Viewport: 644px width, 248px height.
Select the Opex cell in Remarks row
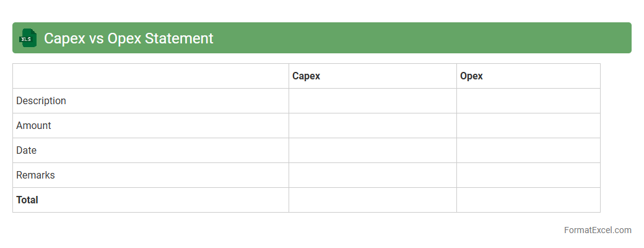coord(528,175)
